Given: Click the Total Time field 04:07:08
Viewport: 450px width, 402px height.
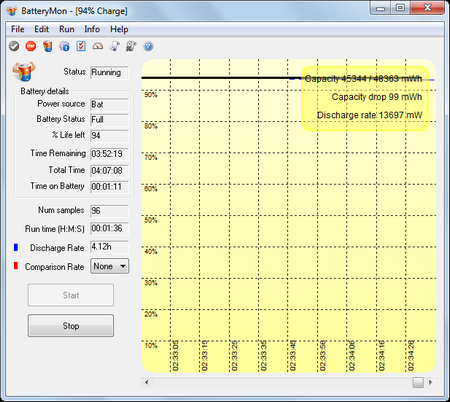Looking at the screenshot, I should pyautogui.click(x=109, y=171).
